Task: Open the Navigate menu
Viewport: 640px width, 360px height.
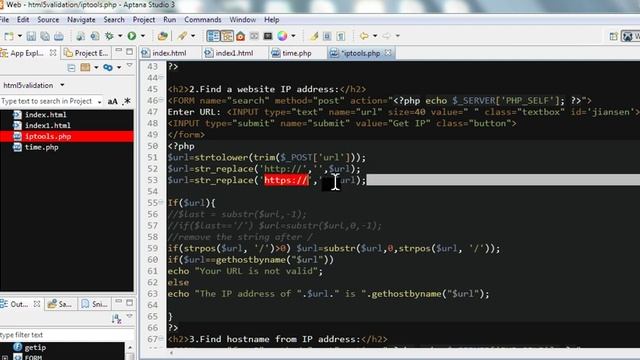Action: tap(81, 20)
